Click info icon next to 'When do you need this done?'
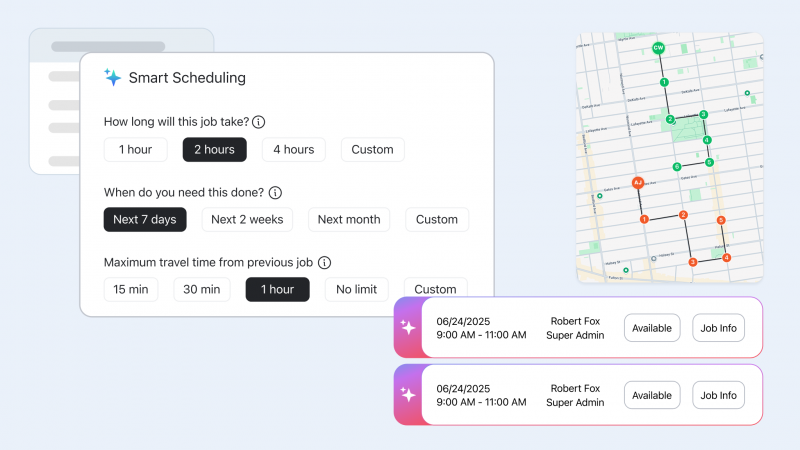Image resolution: width=800 pixels, height=450 pixels. point(275,192)
